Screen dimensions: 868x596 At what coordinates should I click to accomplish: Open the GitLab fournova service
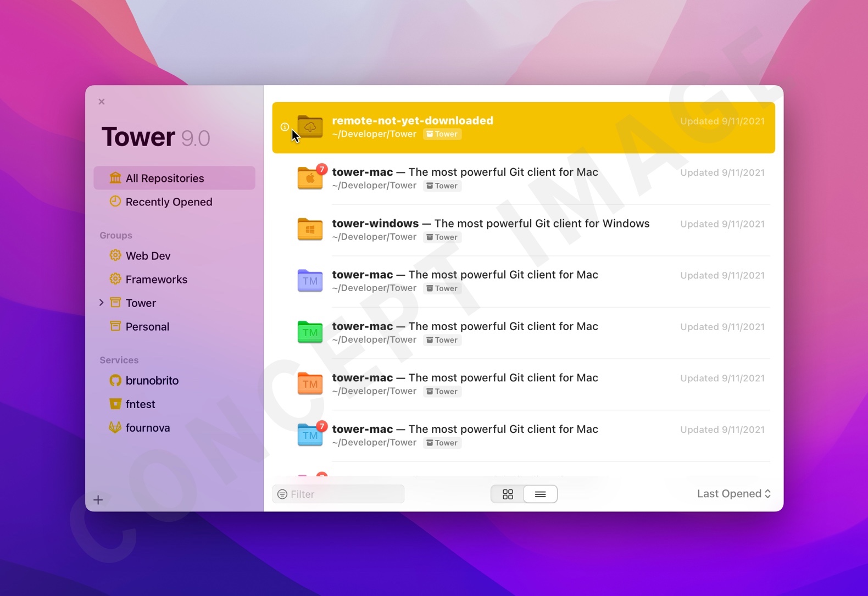[147, 428]
